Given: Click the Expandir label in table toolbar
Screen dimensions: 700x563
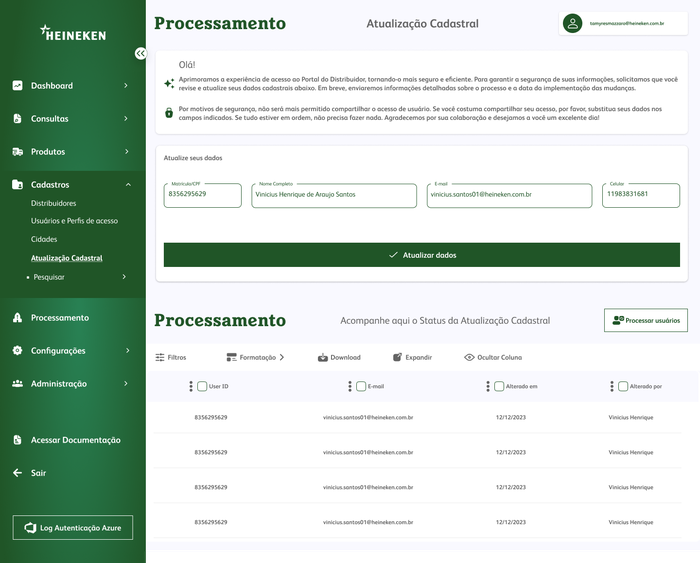Looking at the screenshot, I should pyautogui.click(x=419, y=357).
